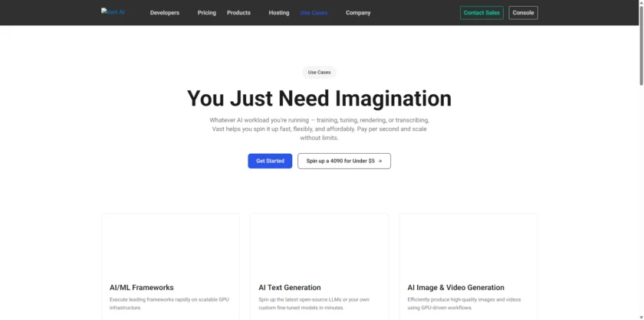The width and height of the screenshot is (644, 320).
Task: Click the scrollbar down arrow
Action: tap(639, 315)
